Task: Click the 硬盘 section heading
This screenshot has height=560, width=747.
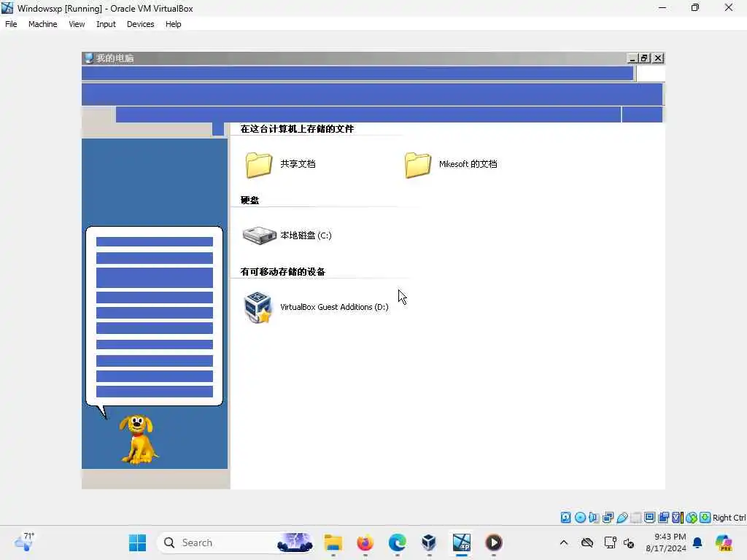Action: (249, 201)
